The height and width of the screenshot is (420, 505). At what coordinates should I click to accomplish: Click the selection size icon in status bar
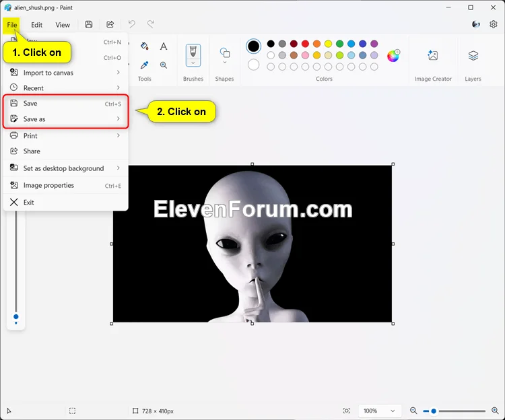[x=73, y=411]
